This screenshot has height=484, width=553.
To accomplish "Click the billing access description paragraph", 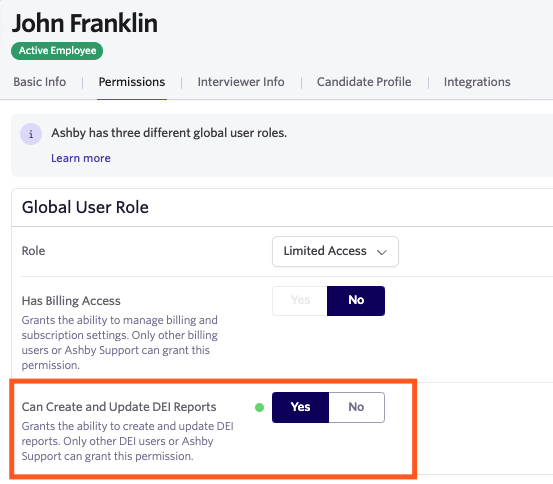I will pos(120,343).
